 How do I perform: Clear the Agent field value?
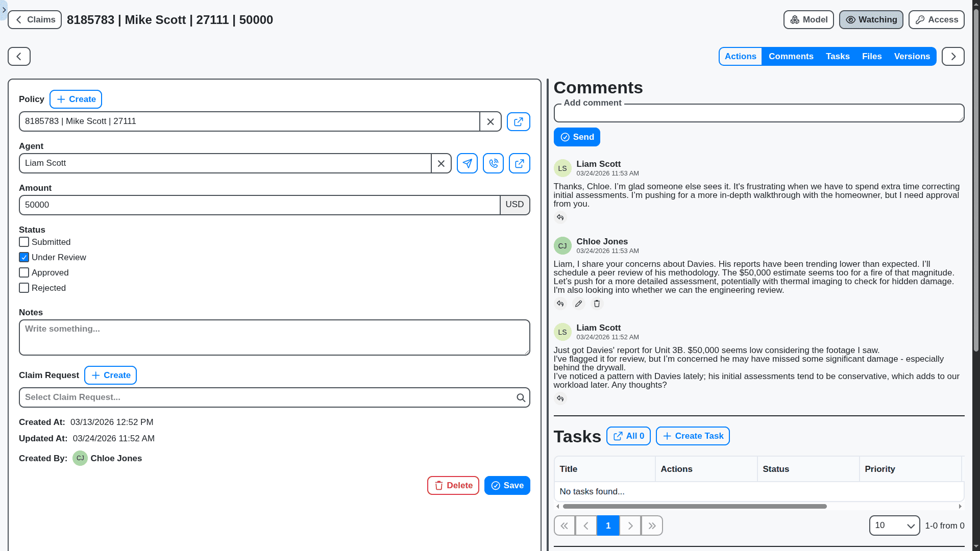441,163
